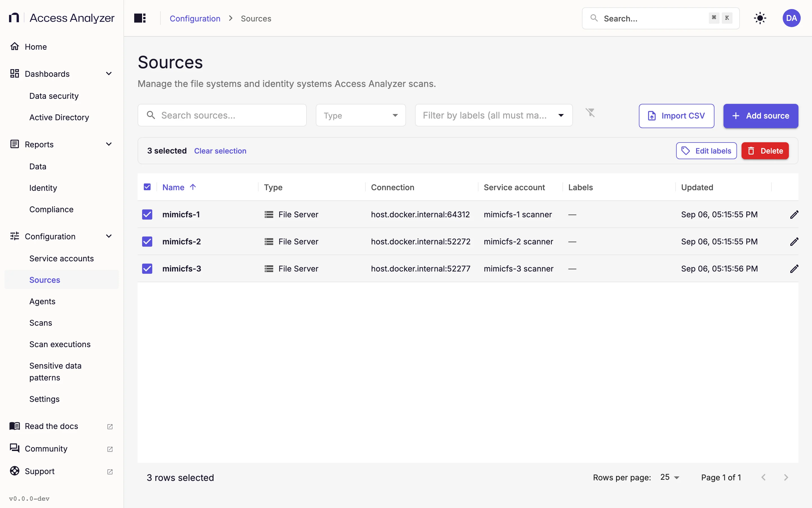812x508 pixels.
Task: Toggle the sidebar collapse icon
Action: 140,18
